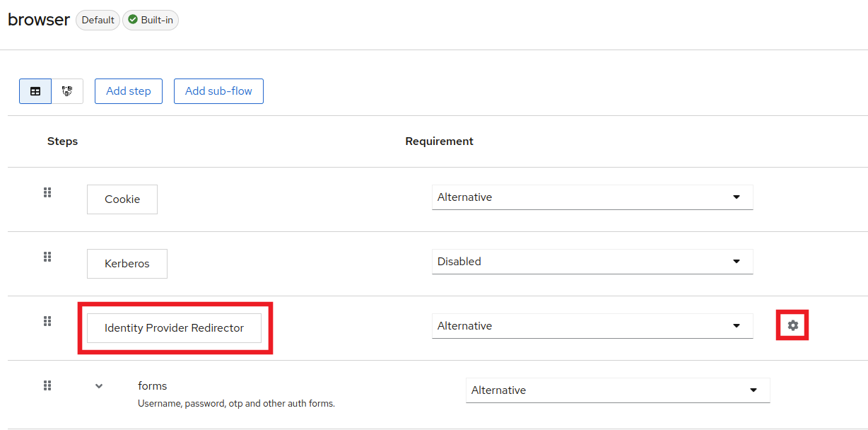868x430 pixels.
Task: Click the browser flow title
Action: pyautogui.click(x=39, y=20)
